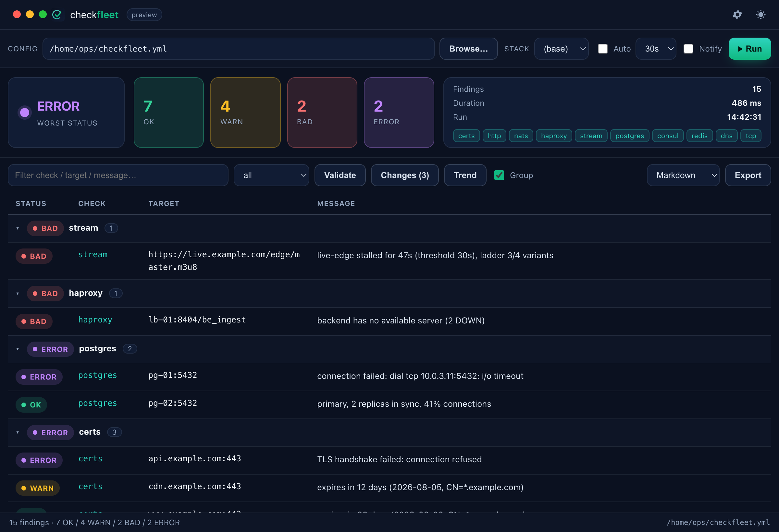This screenshot has height=532, width=779.
Task: Click the Run time 14:42:31 value
Action: pos(744,117)
